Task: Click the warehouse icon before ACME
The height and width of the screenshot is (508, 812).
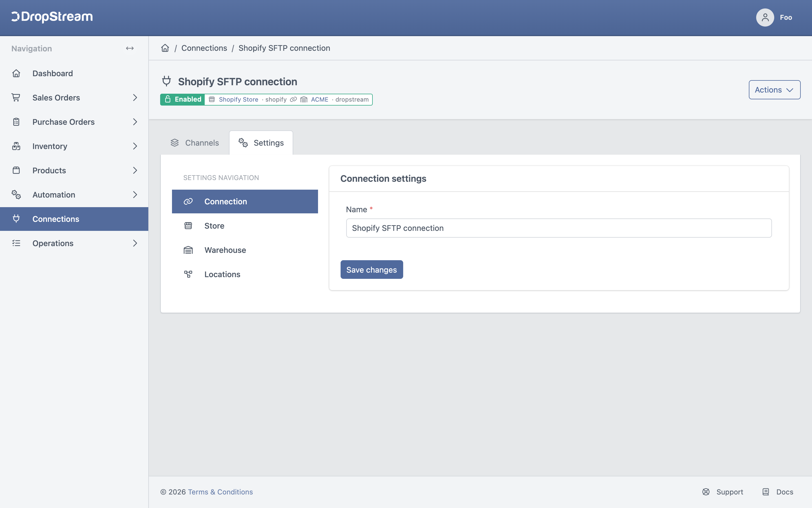Action: 304,99
